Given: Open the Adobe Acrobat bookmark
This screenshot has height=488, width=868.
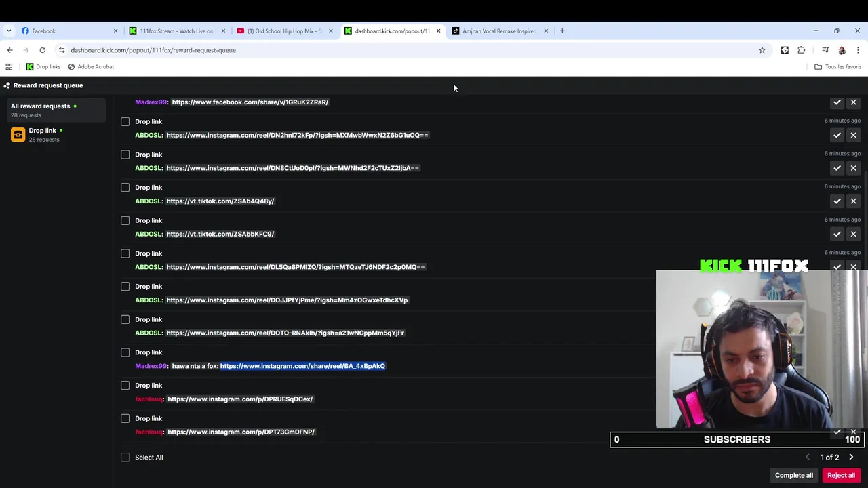Looking at the screenshot, I should coord(91,67).
